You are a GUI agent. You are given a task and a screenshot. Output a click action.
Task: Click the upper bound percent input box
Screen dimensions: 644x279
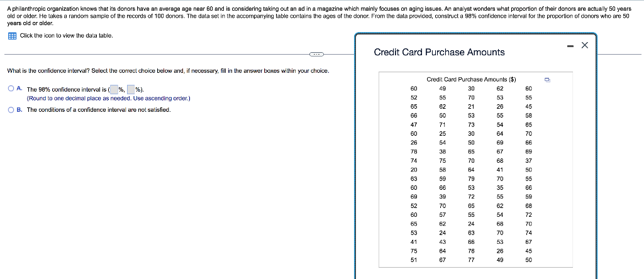[131, 89]
